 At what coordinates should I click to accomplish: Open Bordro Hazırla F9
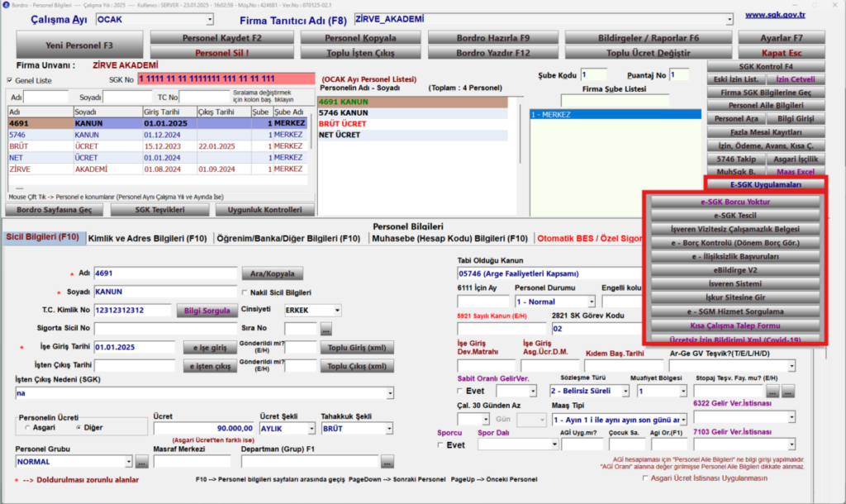492,38
